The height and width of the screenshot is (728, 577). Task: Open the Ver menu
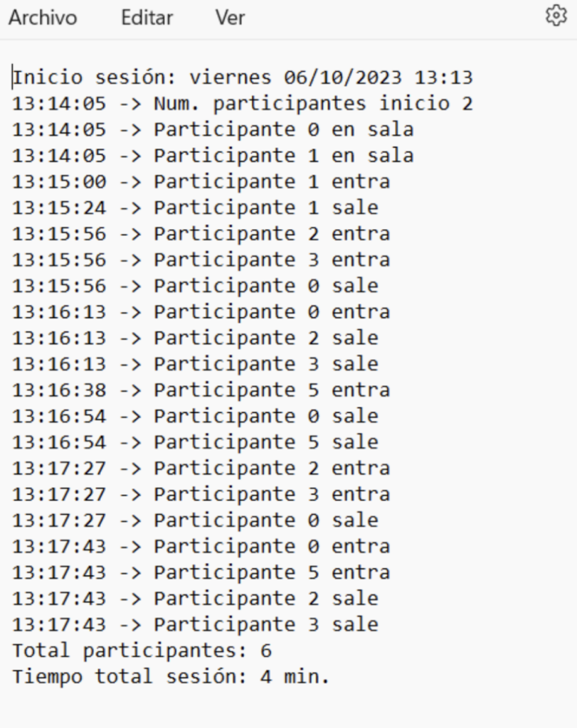[230, 18]
